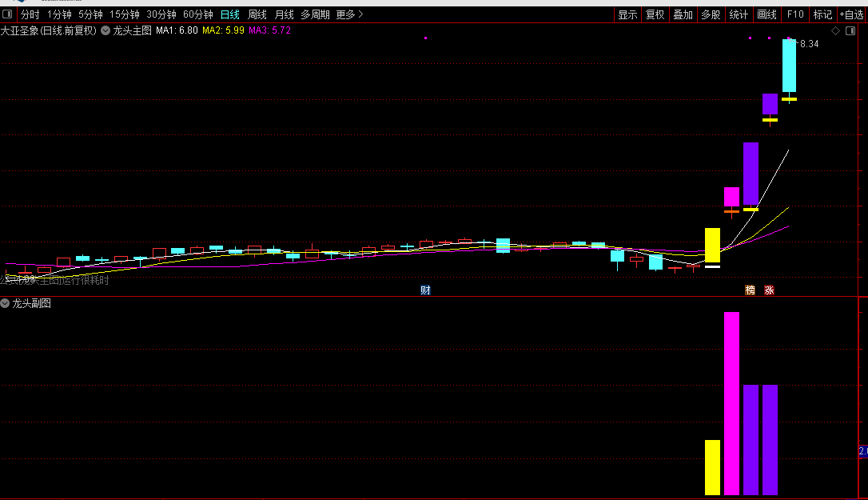This screenshot has height=500, width=868.
Task: Click the panel layout icon at top-left
Action: pyautogui.click(x=8, y=14)
